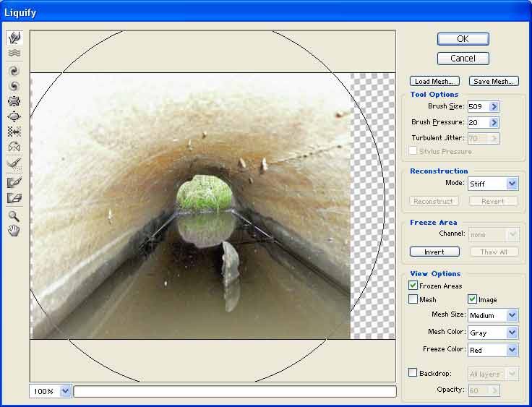This screenshot has height=407, width=532.
Task: Click the Load Mesh button
Action: pos(434,82)
